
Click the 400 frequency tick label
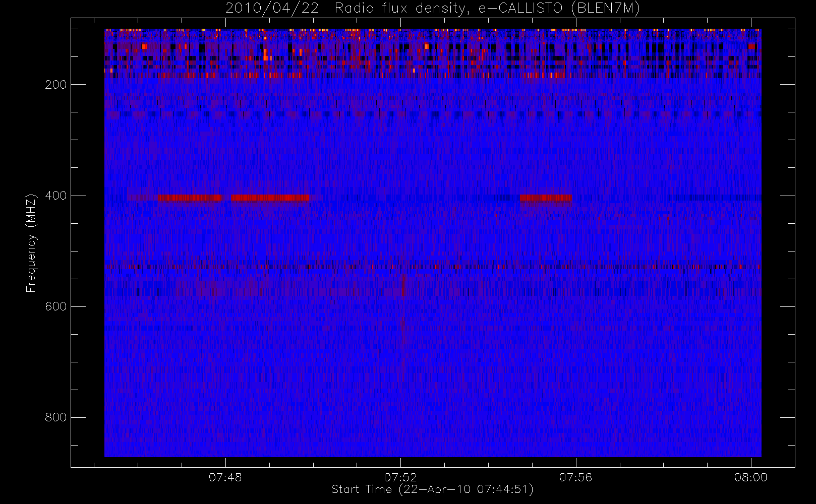(55, 196)
